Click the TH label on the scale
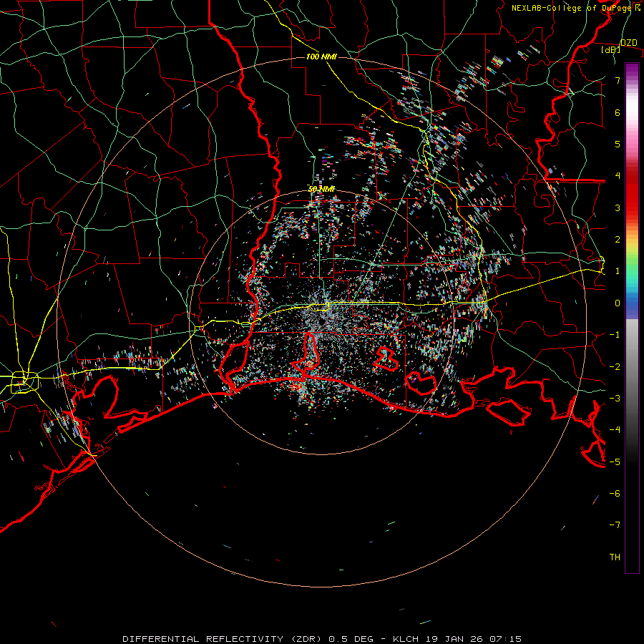 tap(615, 557)
